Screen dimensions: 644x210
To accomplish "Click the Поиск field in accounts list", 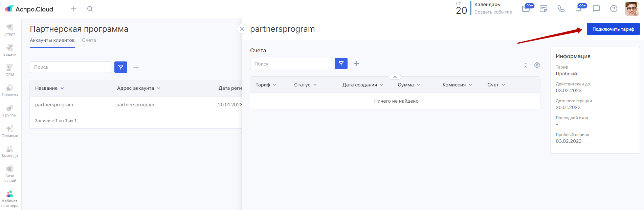I will (70, 67).
